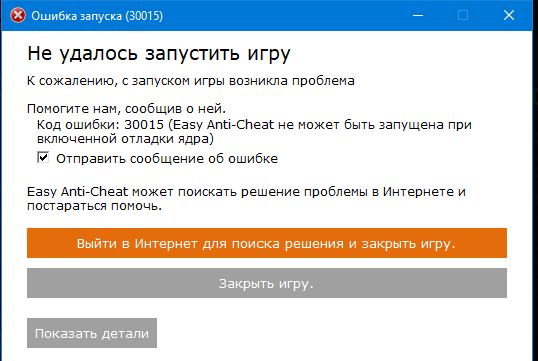Click the 'Закрыть игру.' button
Viewport: 538px width, 361px height.
267,283
